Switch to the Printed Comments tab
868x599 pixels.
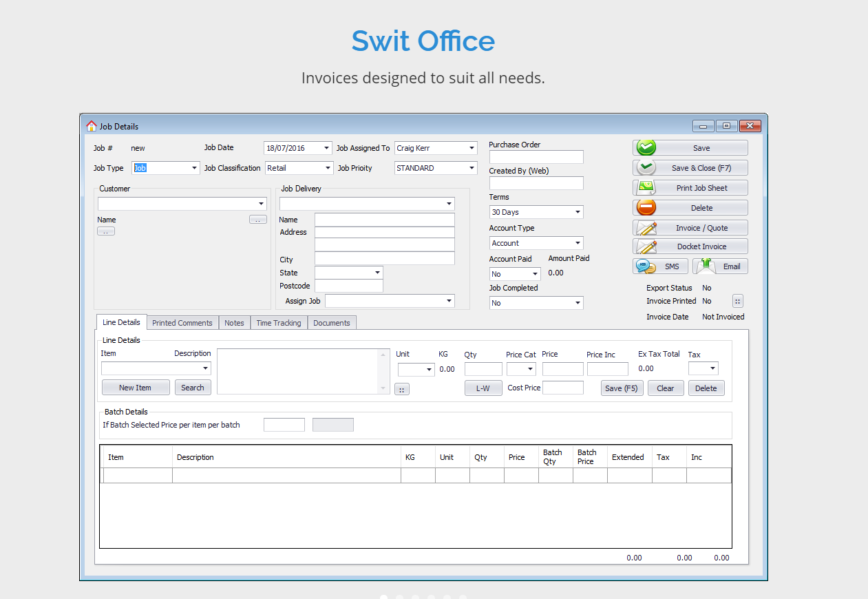[182, 323]
